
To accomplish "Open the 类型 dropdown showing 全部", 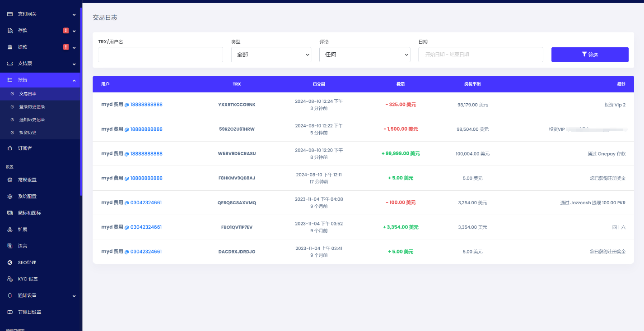I will (271, 55).
